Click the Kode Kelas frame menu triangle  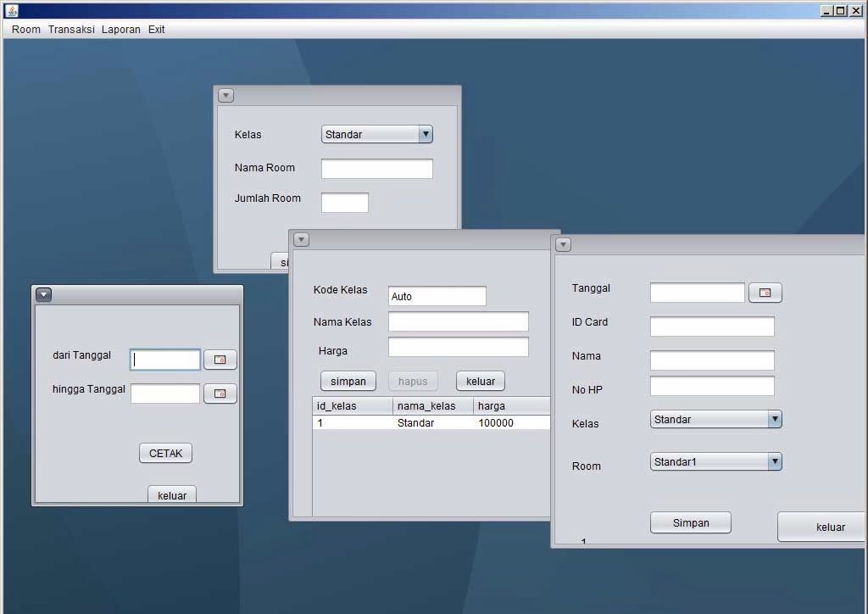pos(301,239)
